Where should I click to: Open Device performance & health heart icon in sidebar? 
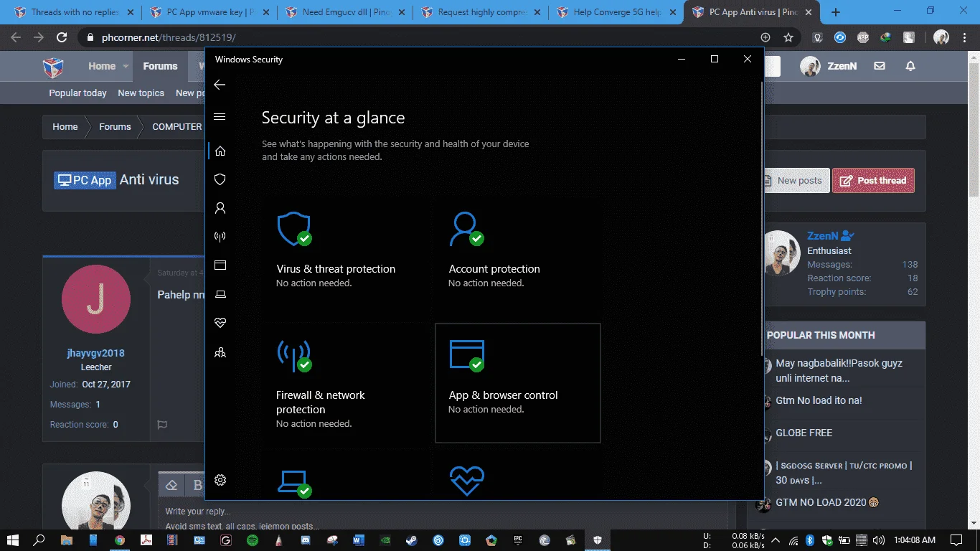tap(220, 324)
